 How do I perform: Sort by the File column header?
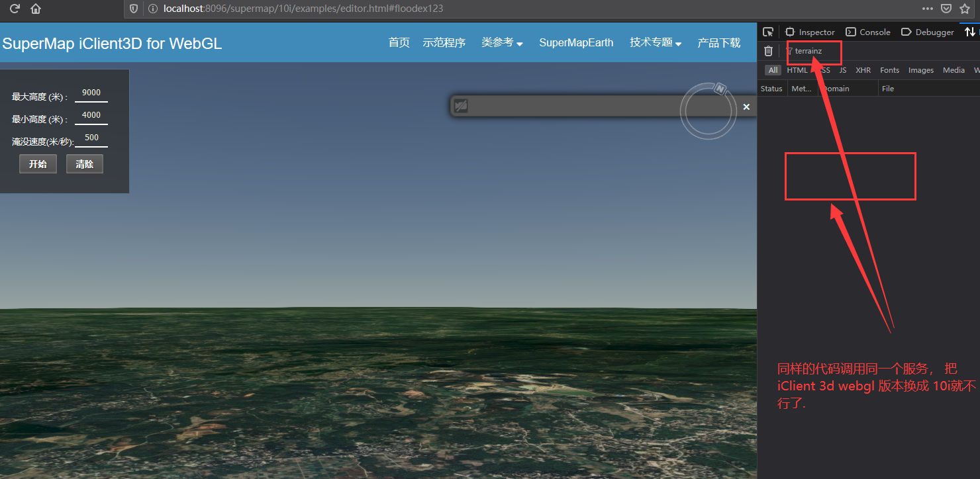point(929,89)
